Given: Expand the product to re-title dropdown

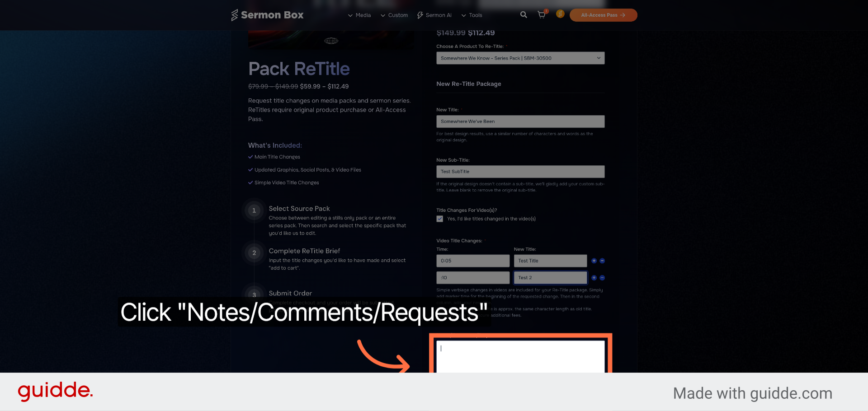Looking at the screenshot, I should coord(520,58).
